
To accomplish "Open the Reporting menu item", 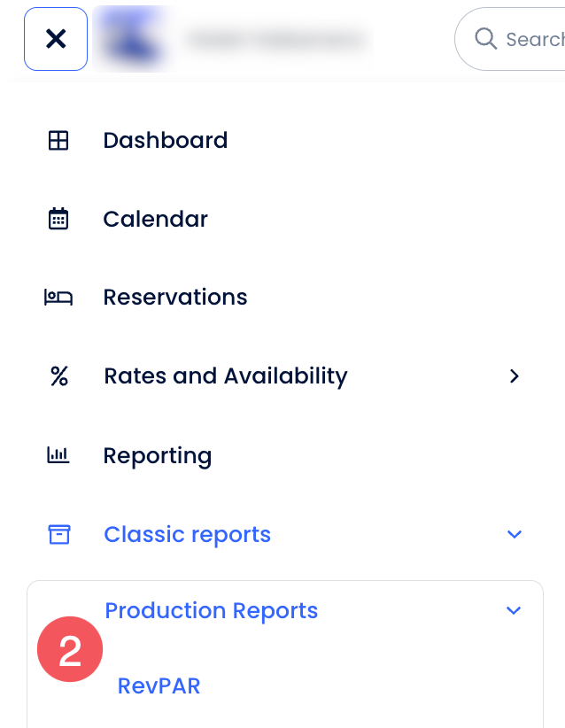I will coord(158,456).
